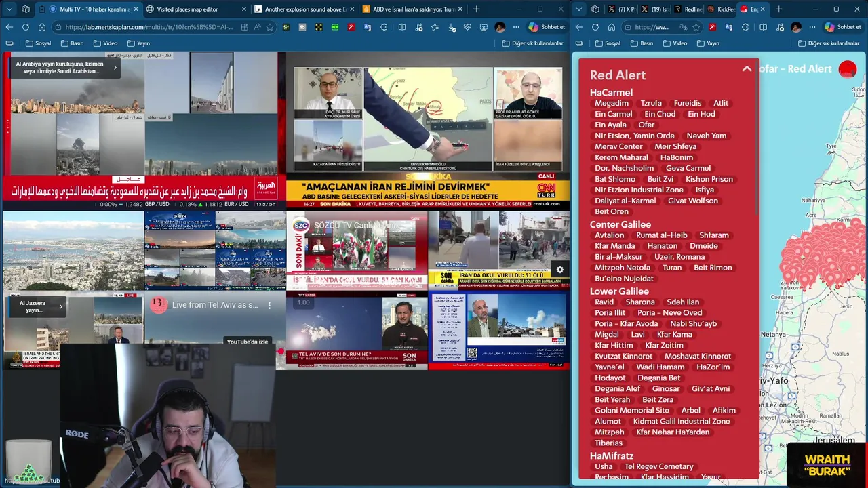This screenshot has width=868, height=488.
Task: Open Sohbet et Copilot in left window
Action: pos(547,27)
